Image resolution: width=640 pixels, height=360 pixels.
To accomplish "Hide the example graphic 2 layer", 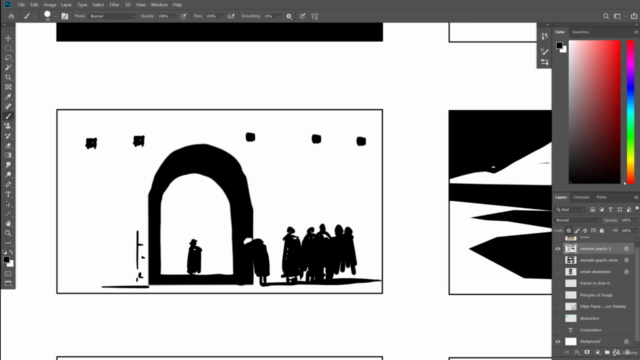I will (558, 249).
